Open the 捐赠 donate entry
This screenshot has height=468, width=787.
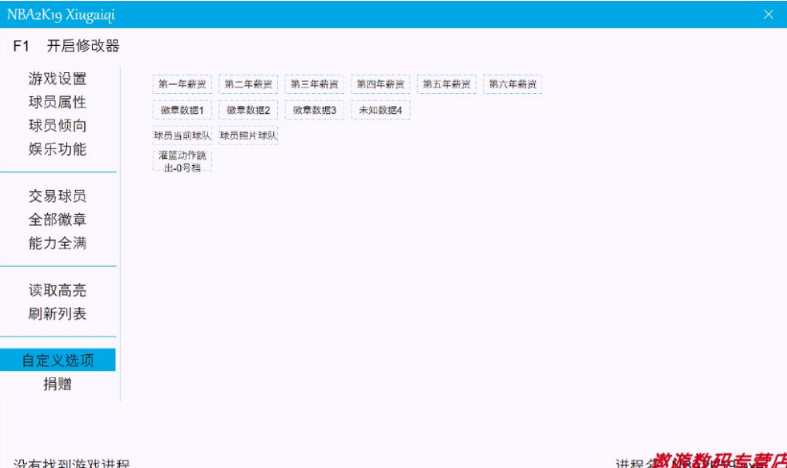pyautogui.click(x=58, y=384)
